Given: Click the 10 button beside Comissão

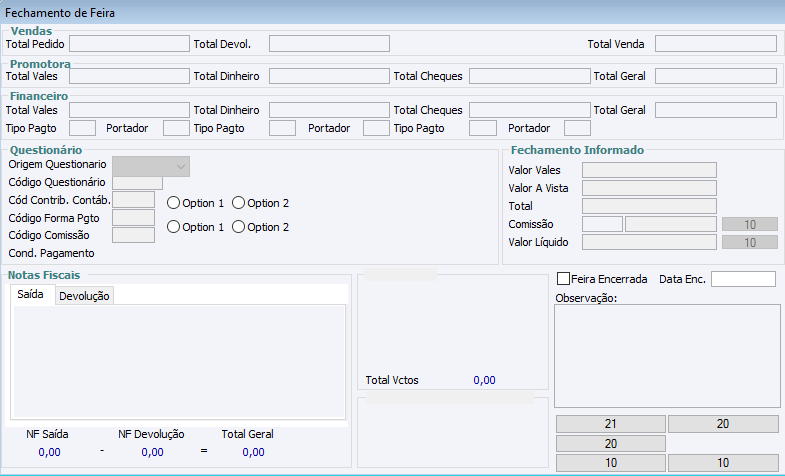Looking at the screenshot, I should pyautogui.click(x=749, y=225).
